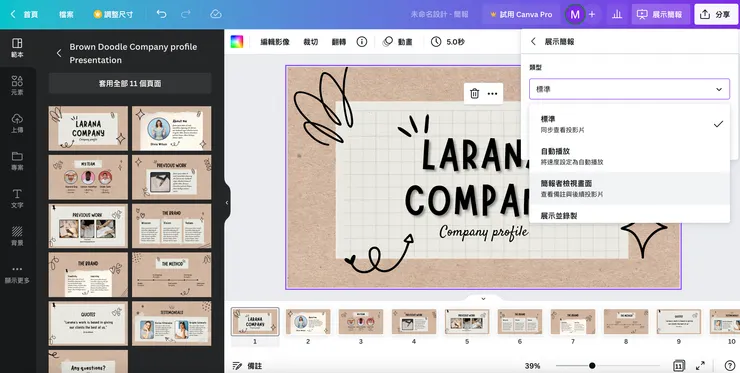Screen dimensions: 740x373
Task: Choose the About Me template thumbnail
Action: (x=172, y=128)
